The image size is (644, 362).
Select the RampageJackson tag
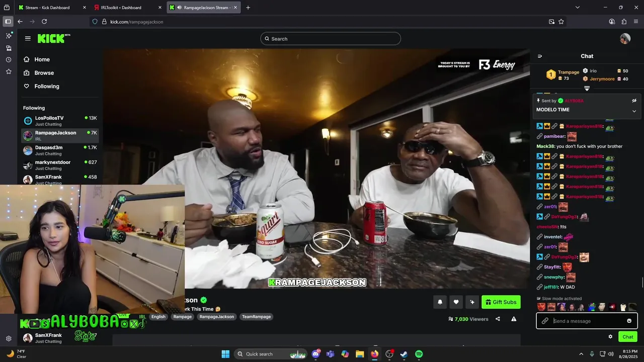coord(216,317)
